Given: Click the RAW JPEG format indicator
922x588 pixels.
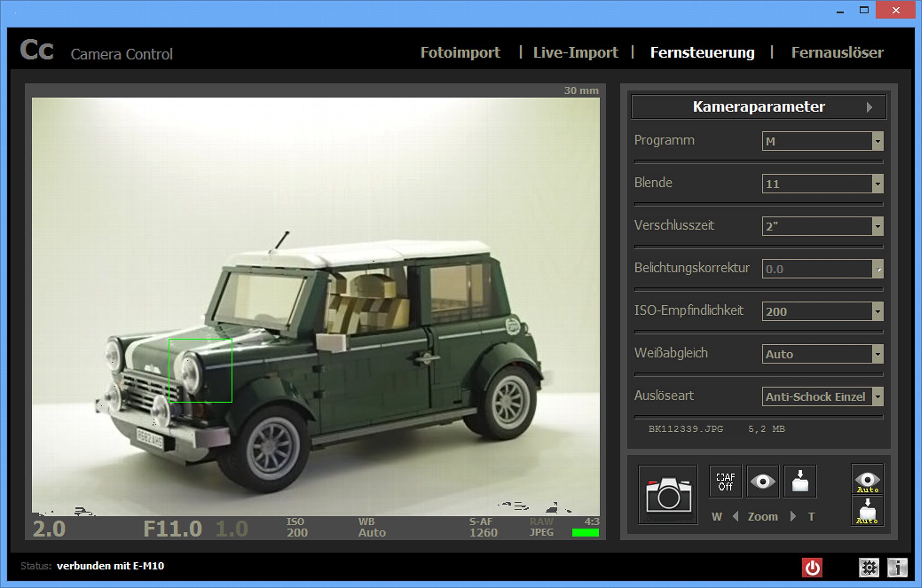Looking at the screenshot, I should tap(541, 527).
